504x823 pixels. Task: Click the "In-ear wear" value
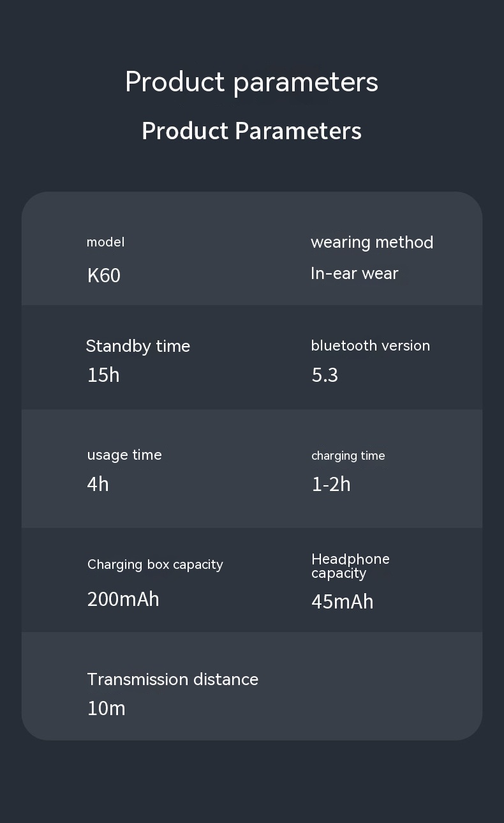(x=354, y=274)
